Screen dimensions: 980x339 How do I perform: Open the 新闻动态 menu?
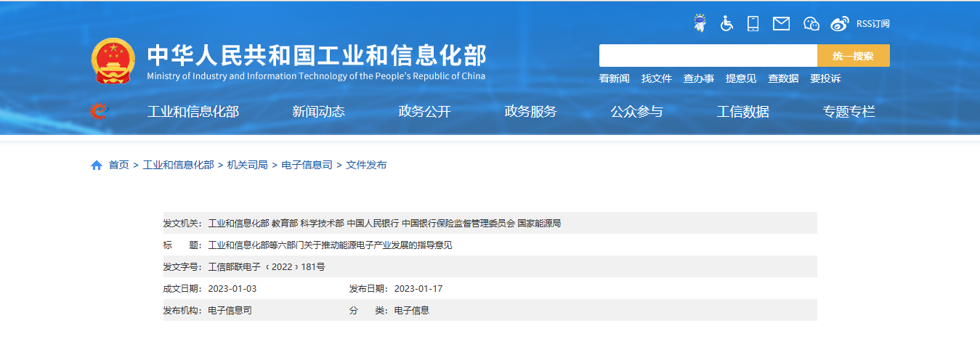coord(318,112)
